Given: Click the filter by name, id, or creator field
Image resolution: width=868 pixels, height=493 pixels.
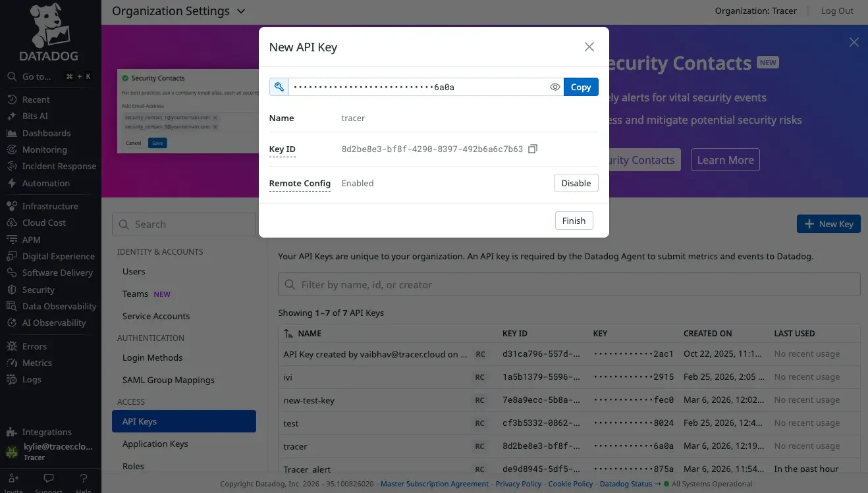Looking at the screenshot, I should (x=569, y=284).
